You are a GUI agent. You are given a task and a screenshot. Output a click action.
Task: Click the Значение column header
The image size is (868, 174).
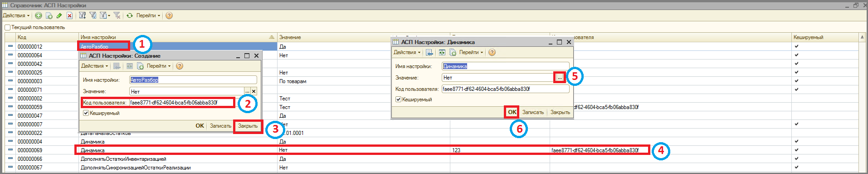[x=335, y=37]
